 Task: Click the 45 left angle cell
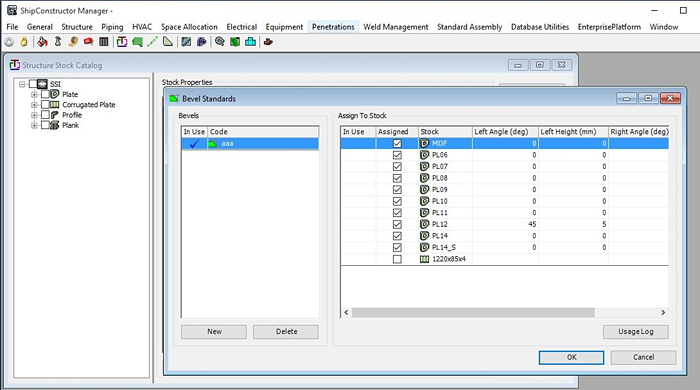click(505, 224)
